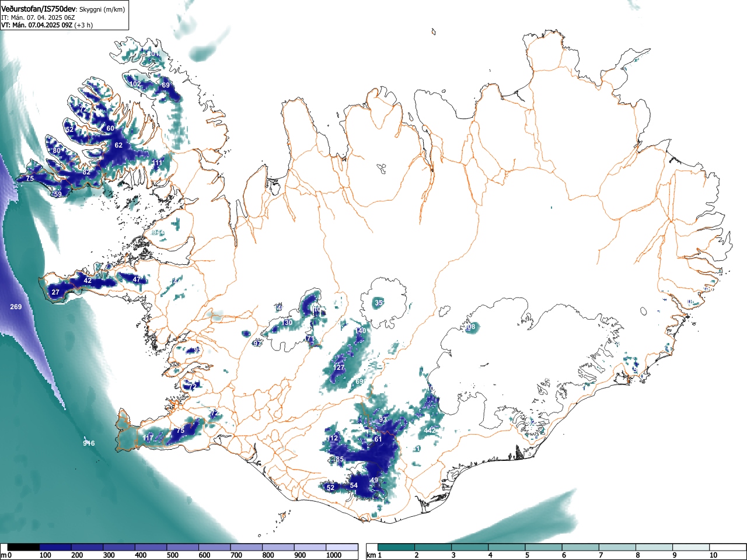Screen dimensions: 747x560
Task: Select the 100–200 m dark navy legend swatch
Action: pyautogui.click(x=55, y=547)
